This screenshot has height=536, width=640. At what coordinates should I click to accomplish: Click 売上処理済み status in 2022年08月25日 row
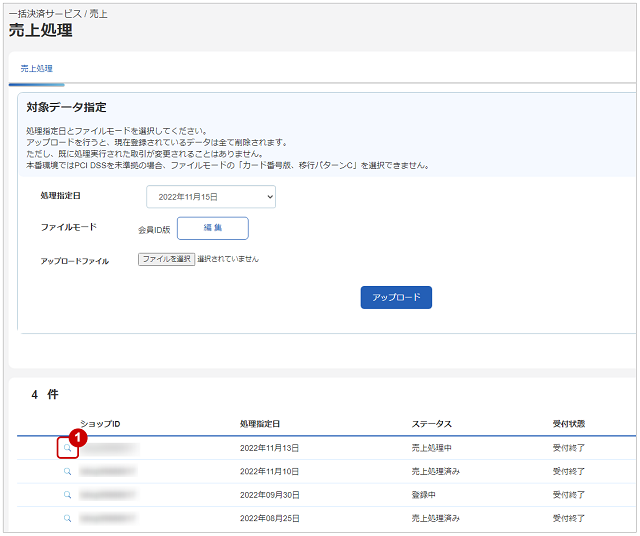(436, 518)
